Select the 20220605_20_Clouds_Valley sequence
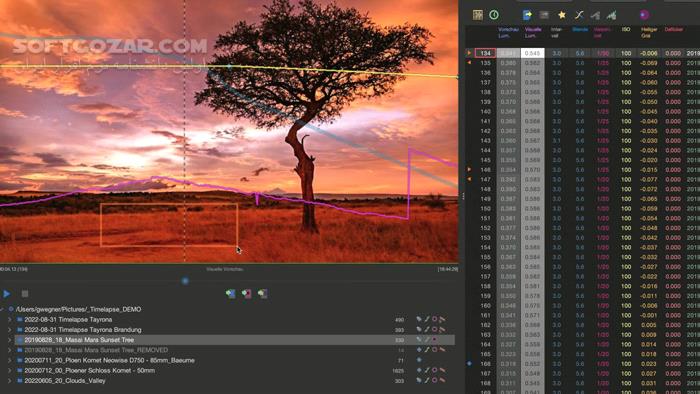The width and height of the screenshot is (700, 394). (x=65, y=381)
